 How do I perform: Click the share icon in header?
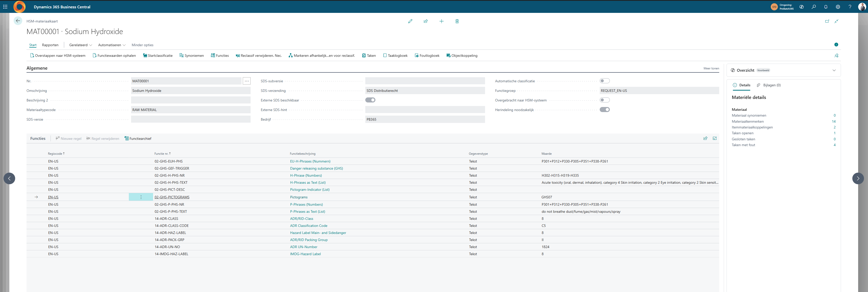point(426,21)
